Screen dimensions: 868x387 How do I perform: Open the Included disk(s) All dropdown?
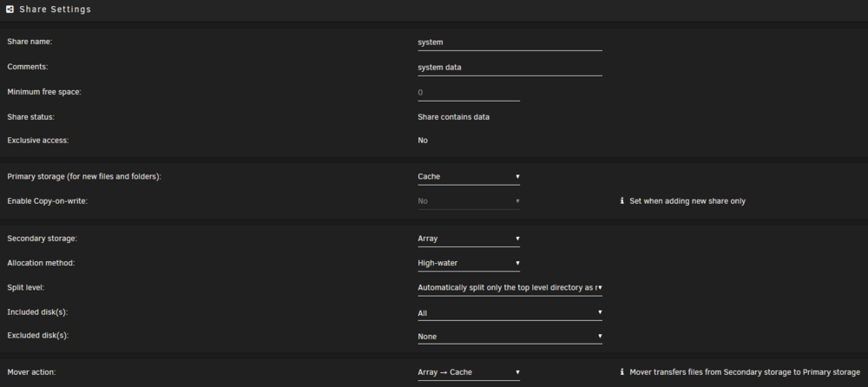pos(510,313)
